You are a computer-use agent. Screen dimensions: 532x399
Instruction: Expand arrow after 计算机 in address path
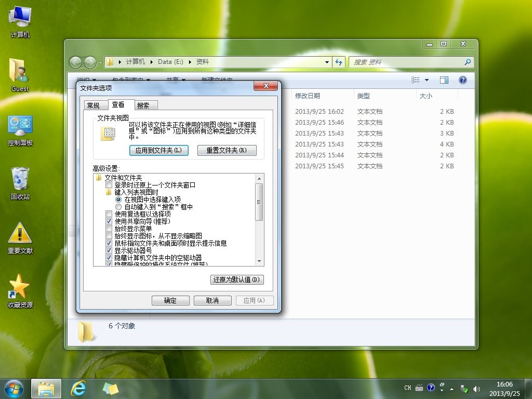[x=151, y=62]
